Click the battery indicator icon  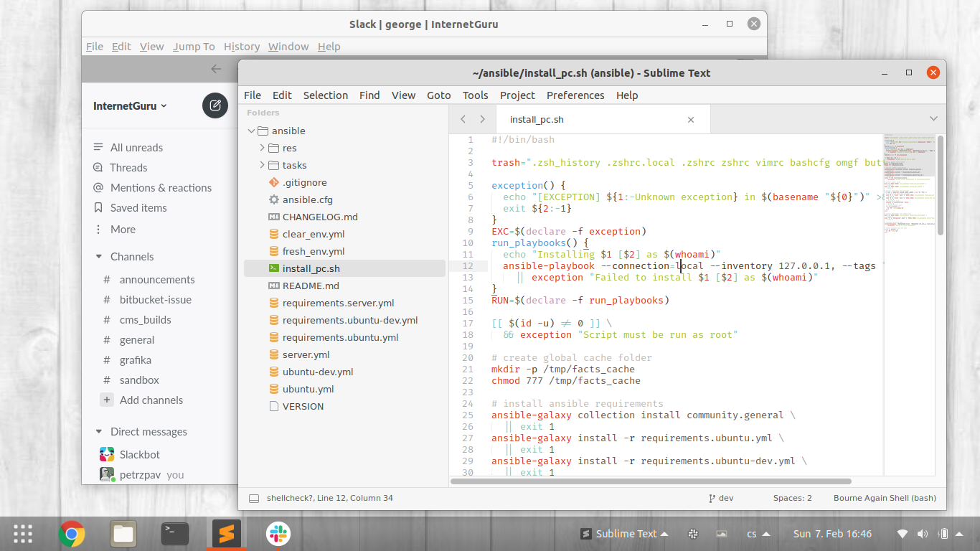pos(944,534)
